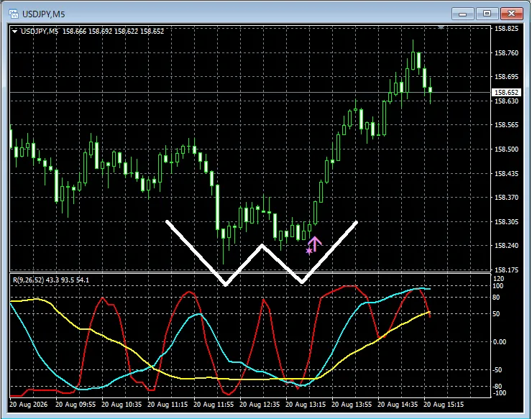Click the time label 20 Aug 13:15
532x419 pixels.
pyautogui.click(x=306, y=405)
